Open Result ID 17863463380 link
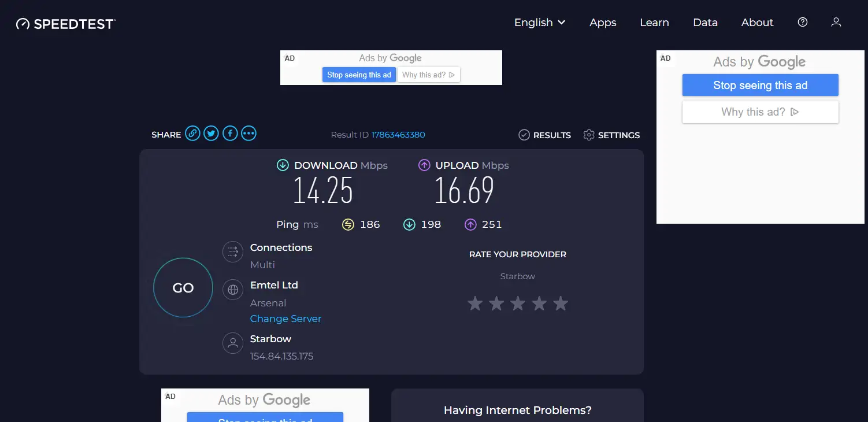868x422 pixels. [398, 135]
